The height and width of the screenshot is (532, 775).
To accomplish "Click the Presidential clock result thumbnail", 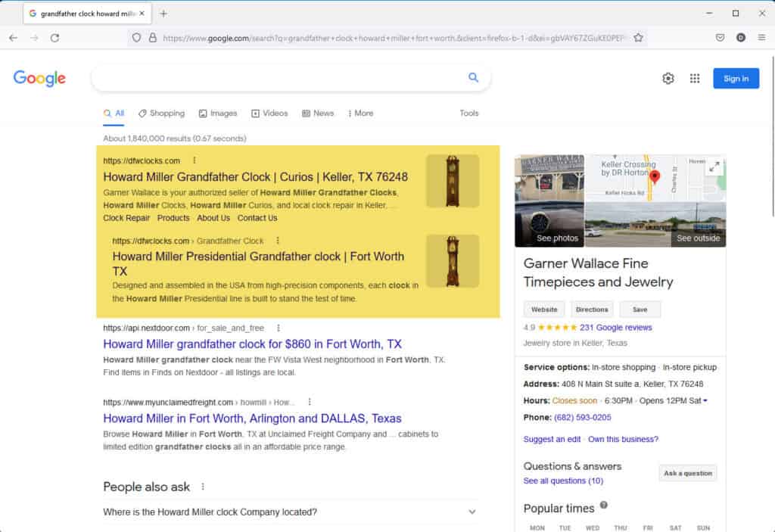I will click(453, 261).
